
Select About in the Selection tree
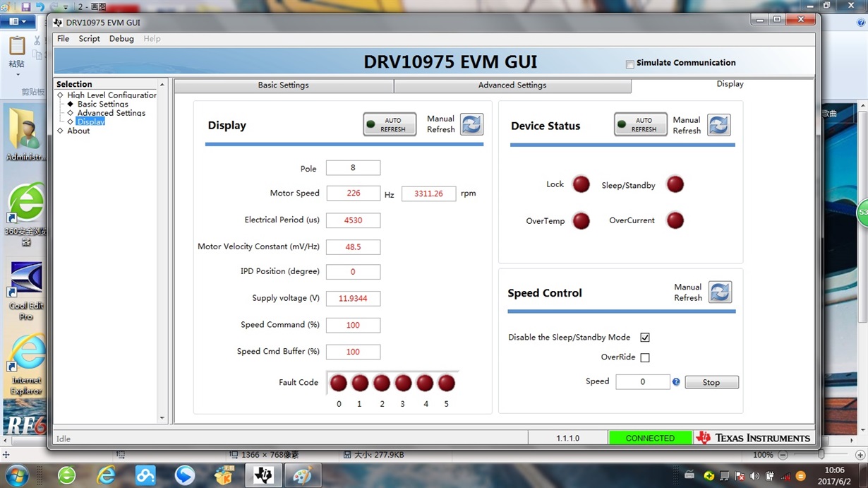coord(78,131)
